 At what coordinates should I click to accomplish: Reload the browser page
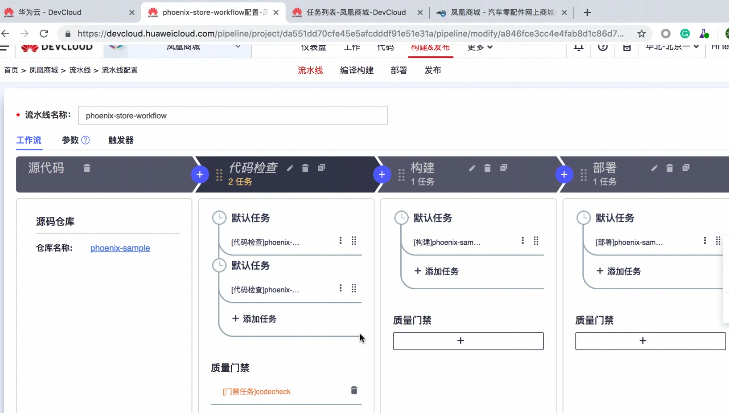[44, 33]
